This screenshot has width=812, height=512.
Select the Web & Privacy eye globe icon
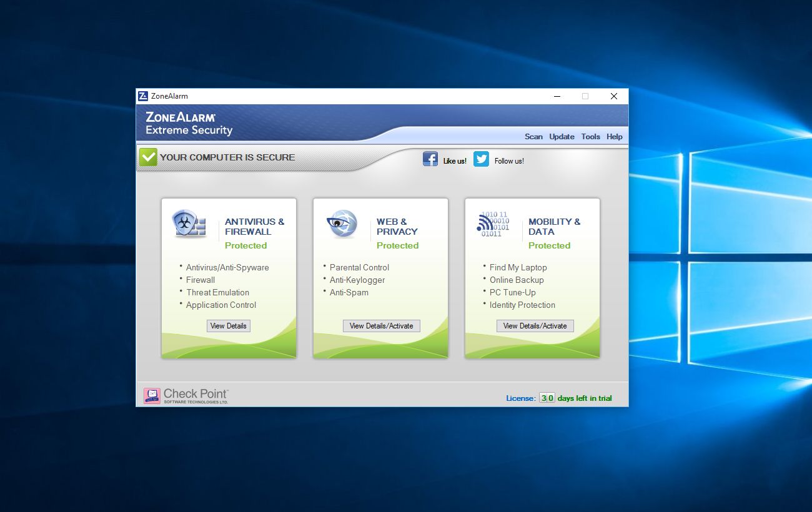342,224
